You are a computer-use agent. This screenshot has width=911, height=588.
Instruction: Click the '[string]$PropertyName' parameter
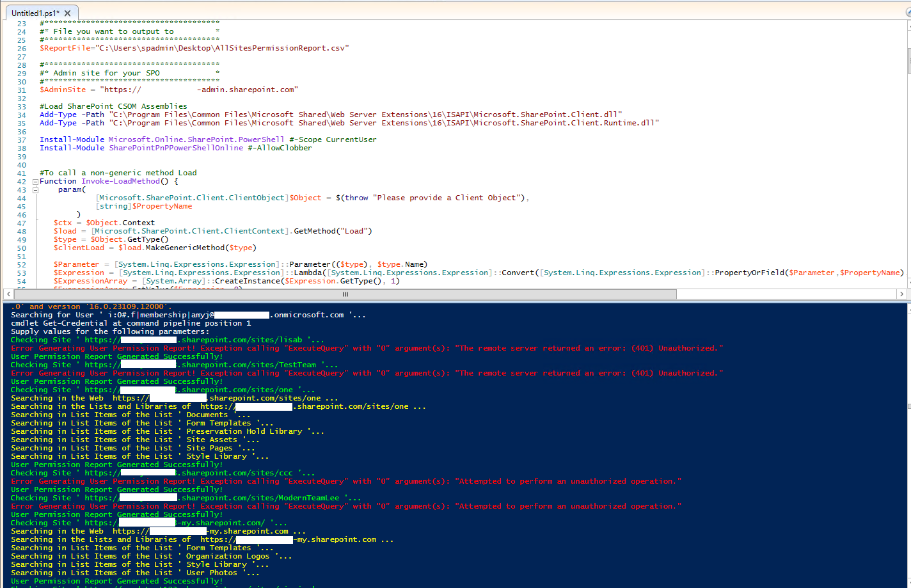point(144,207)
